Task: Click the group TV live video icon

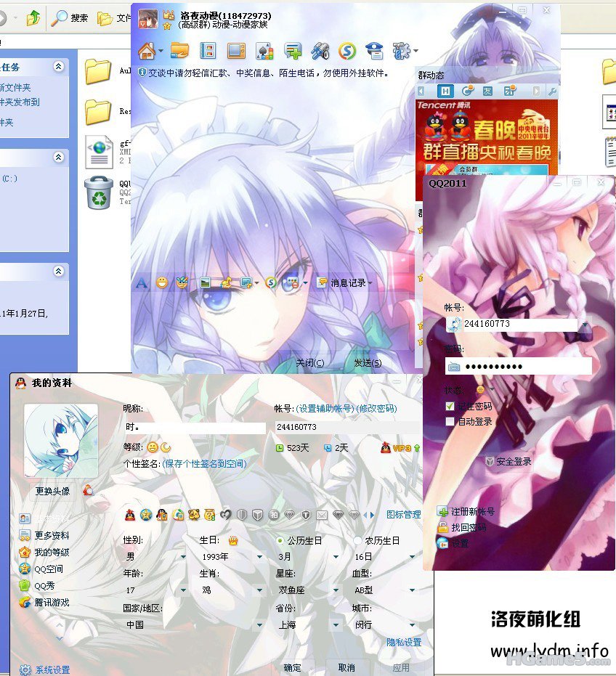Action: (236, 51)
